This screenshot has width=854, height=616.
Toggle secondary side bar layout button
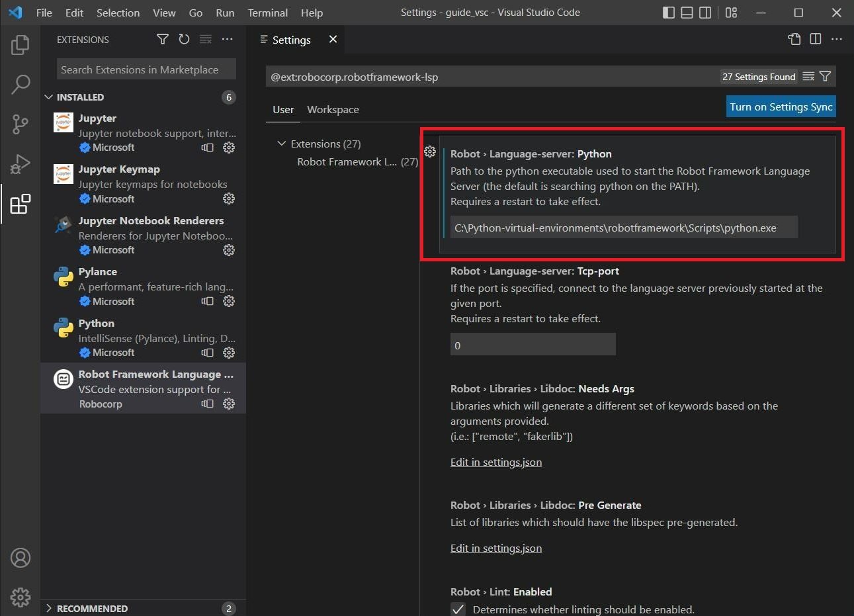(706, 13)
